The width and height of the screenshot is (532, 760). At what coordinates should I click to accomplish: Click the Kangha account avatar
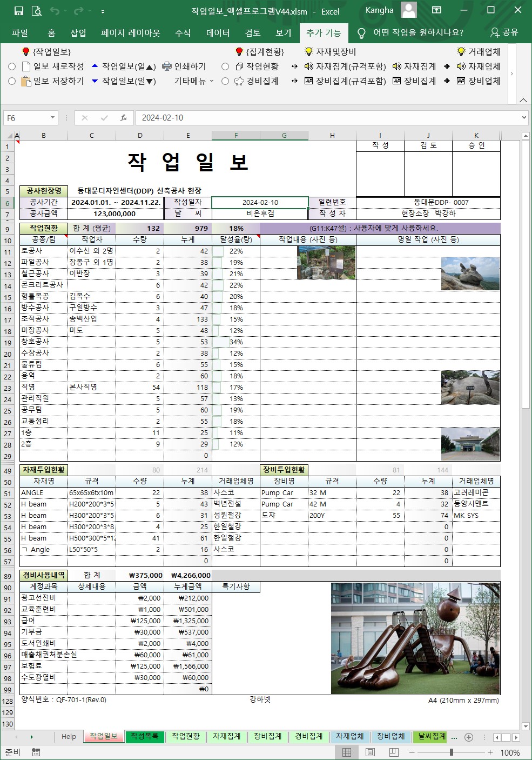(x=409, y=10)
